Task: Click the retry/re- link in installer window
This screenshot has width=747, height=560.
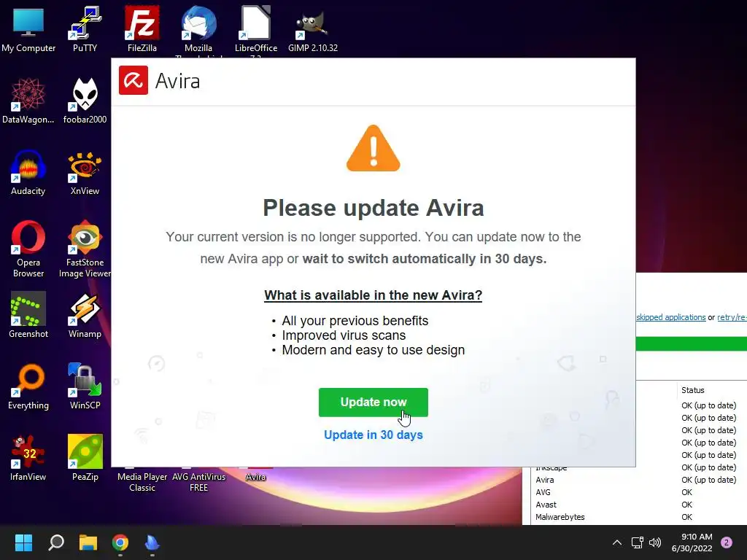Action: point(732,317)
